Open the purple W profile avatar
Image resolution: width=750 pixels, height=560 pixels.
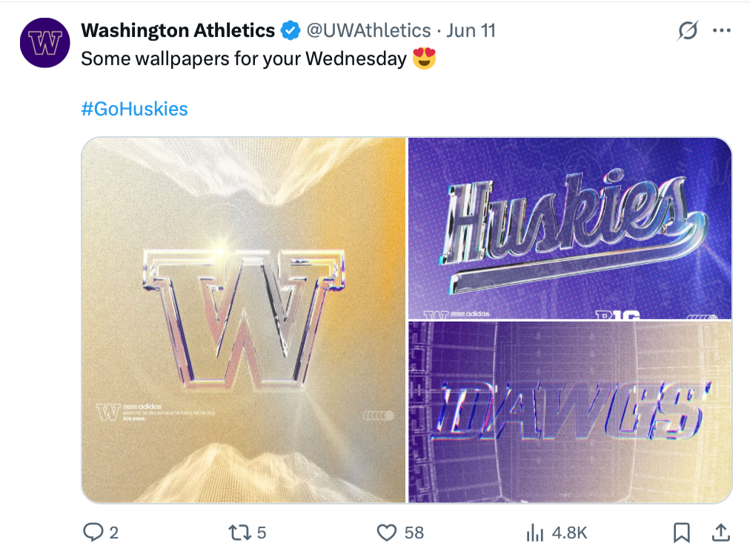[44, 44]
